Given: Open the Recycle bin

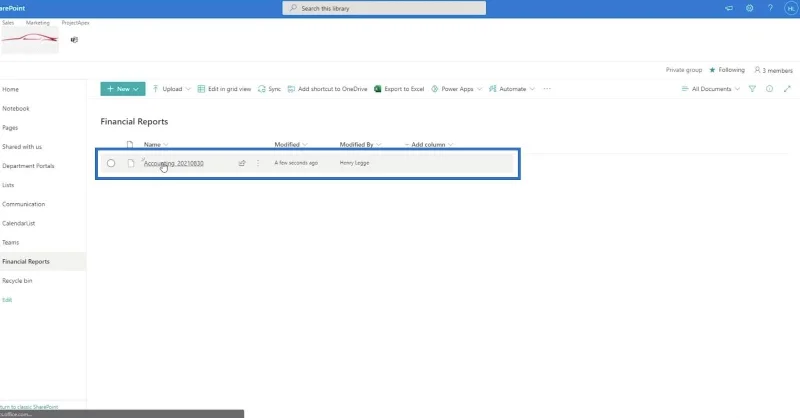Looking at the screenshot, I should [17, 281].
